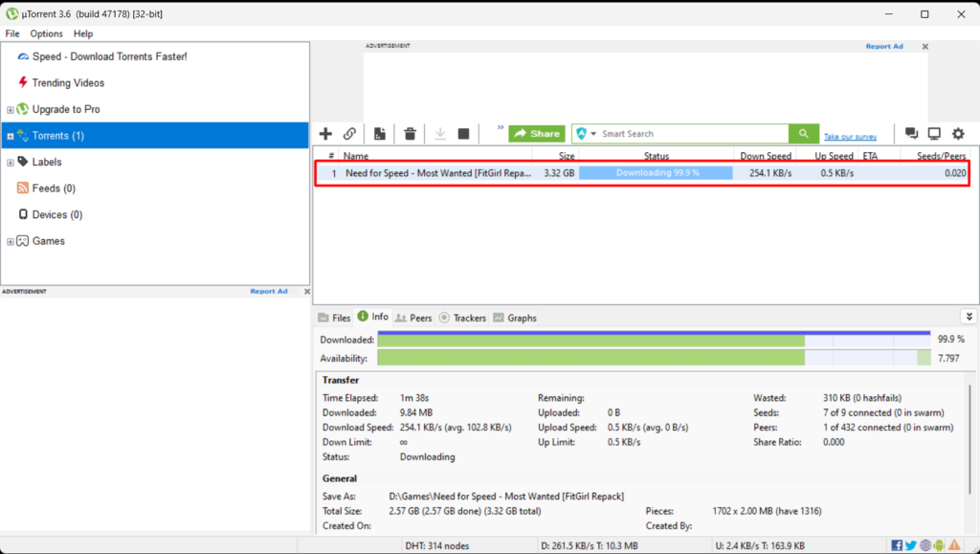Switch to the Peers tab
Image resolution: width=980 pixels, height=554 pixels.
(x=413, y=318)
